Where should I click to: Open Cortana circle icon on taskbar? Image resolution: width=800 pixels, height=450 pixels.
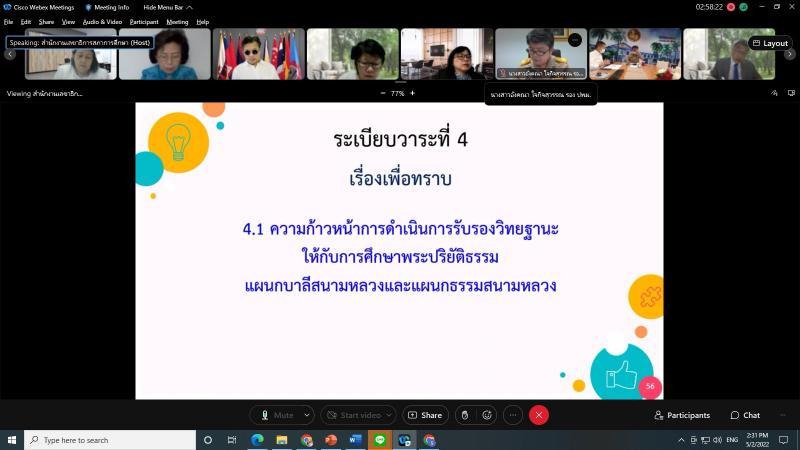pyautogui.click(x=208, y=440)
